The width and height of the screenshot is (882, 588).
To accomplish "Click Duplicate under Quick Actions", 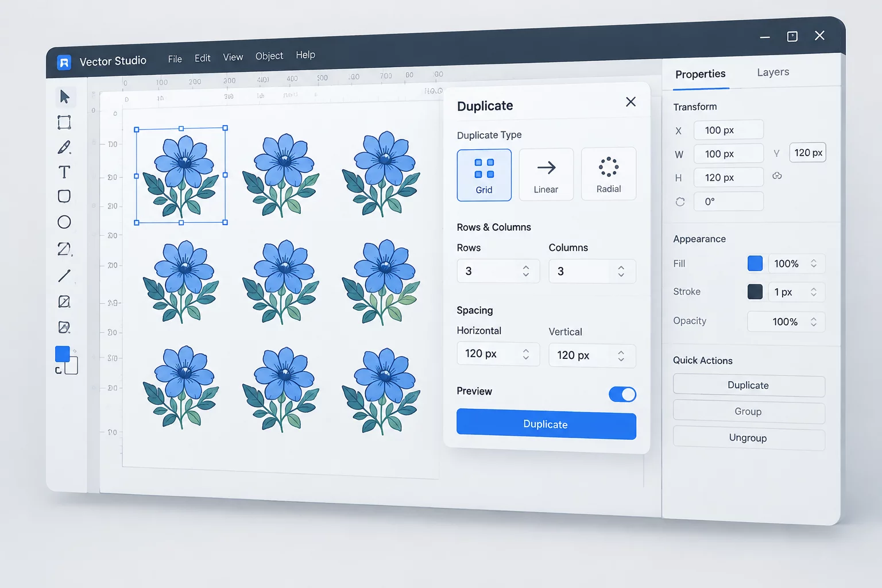I will [749, 385].
